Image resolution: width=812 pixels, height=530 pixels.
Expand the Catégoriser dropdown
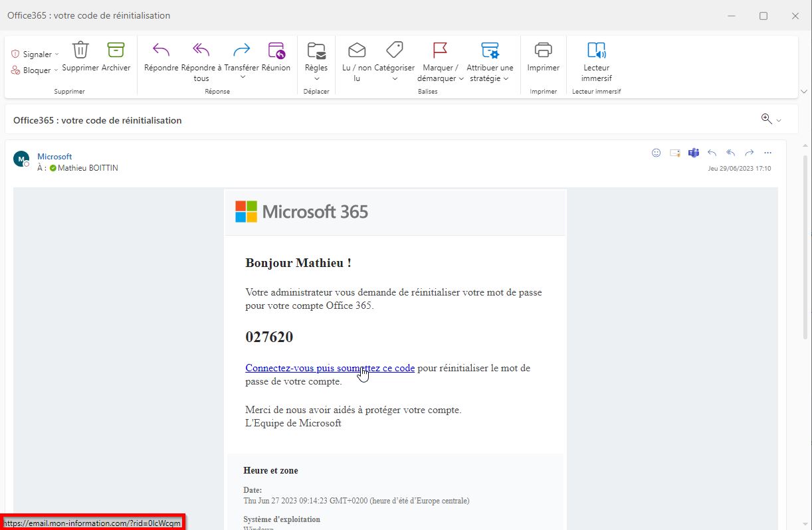[395, 78]
